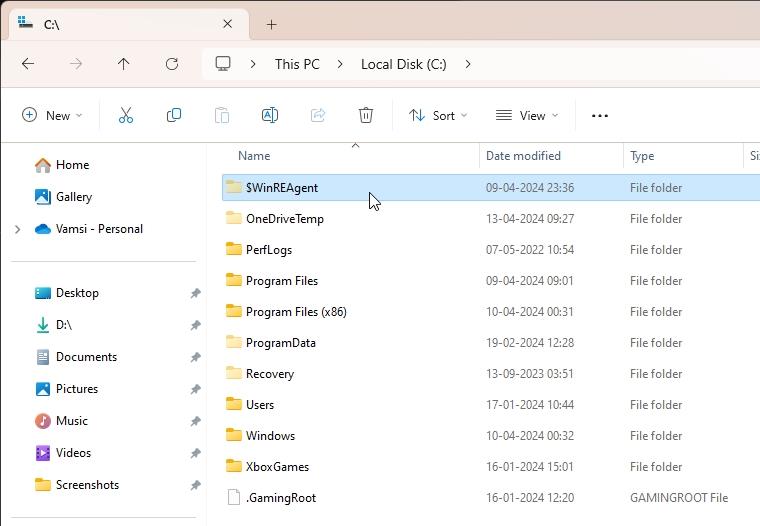This screenshot has width=760, height=526.
Task: Click the Share icon in toolbar
Action: pos(317,115)
